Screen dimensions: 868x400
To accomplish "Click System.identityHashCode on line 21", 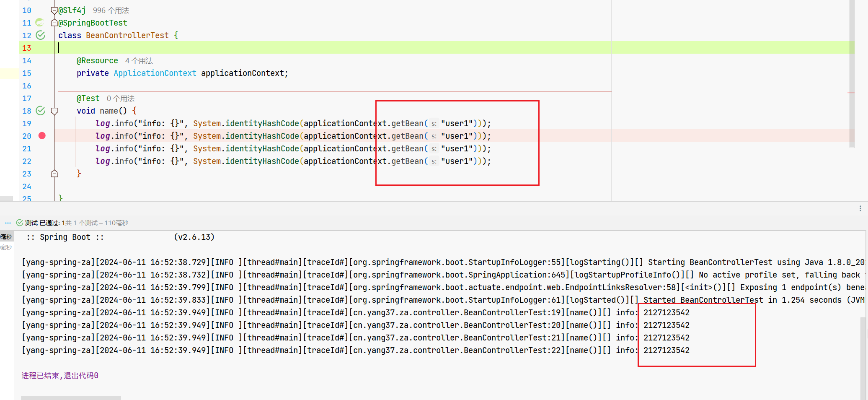I will pyautogui.click(x=246, y=148).
